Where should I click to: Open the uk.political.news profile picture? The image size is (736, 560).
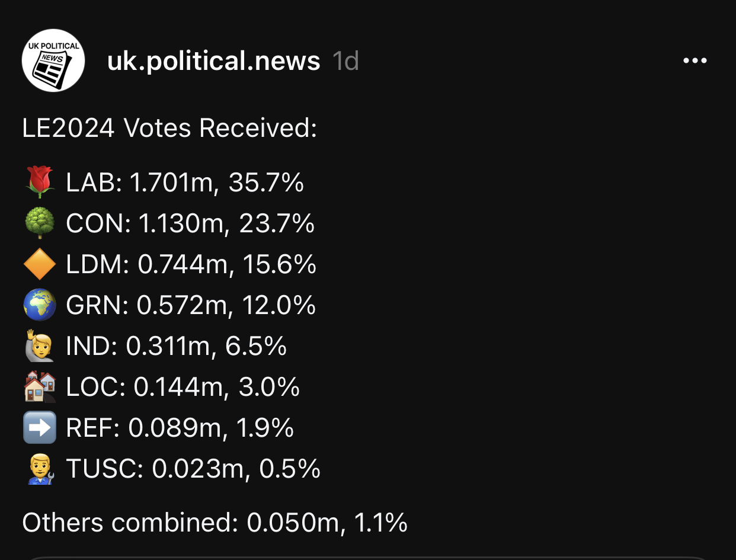(x=53, y=60)
